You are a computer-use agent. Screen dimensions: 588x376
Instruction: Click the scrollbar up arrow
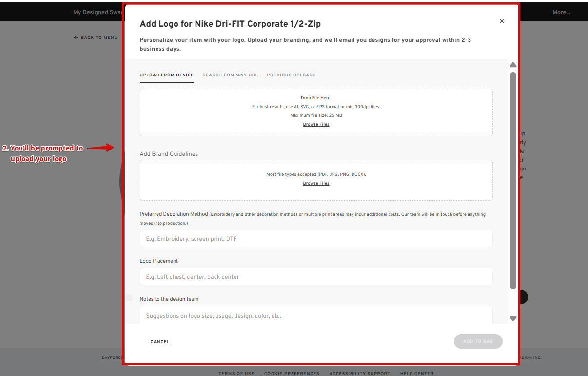click(x=513, y=65)
